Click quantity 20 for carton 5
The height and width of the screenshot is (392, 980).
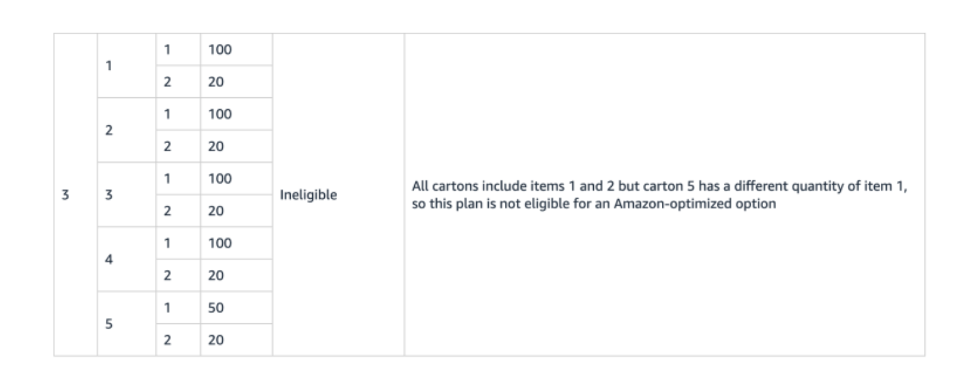(x=216, y=340)
